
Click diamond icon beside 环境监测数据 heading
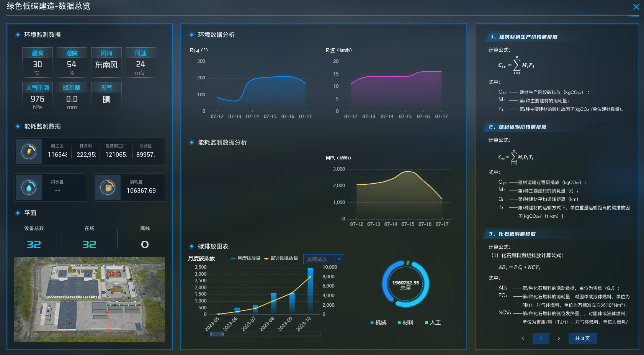pos(18,35)
